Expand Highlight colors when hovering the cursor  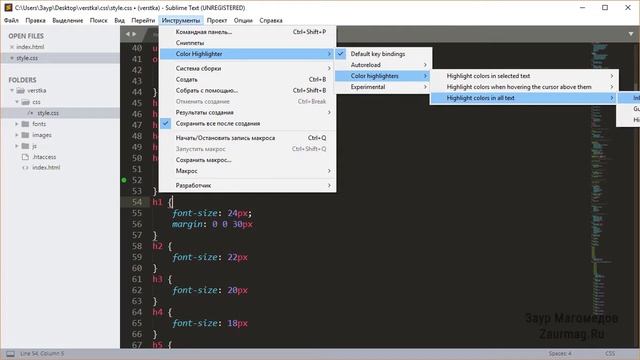tap(524, 87)
